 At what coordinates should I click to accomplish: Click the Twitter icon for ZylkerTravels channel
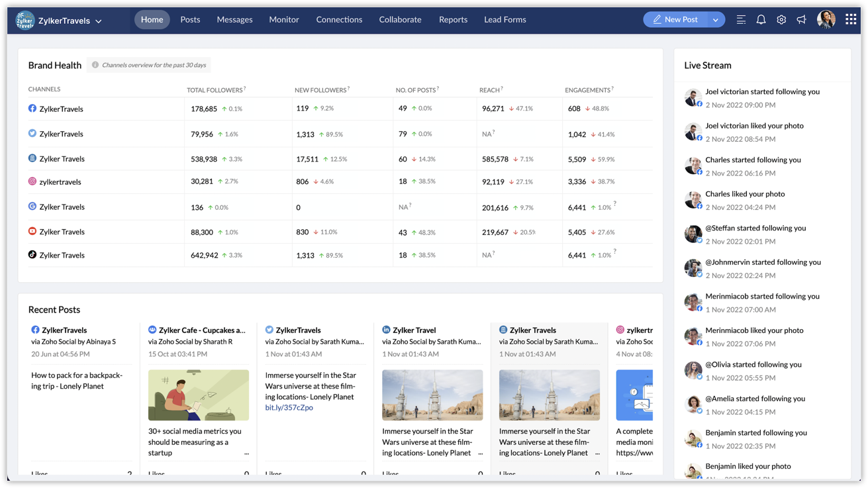[32, 134]
